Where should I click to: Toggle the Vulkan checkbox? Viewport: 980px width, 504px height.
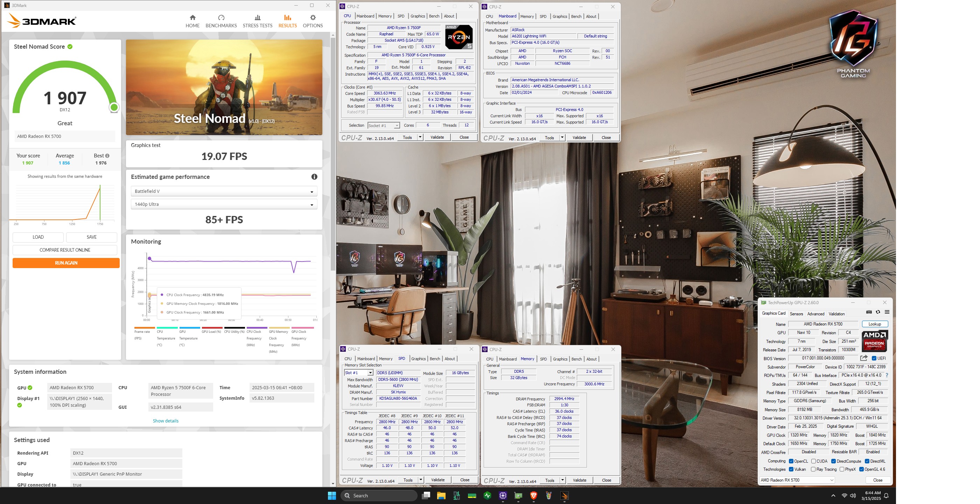coord(791,469)
